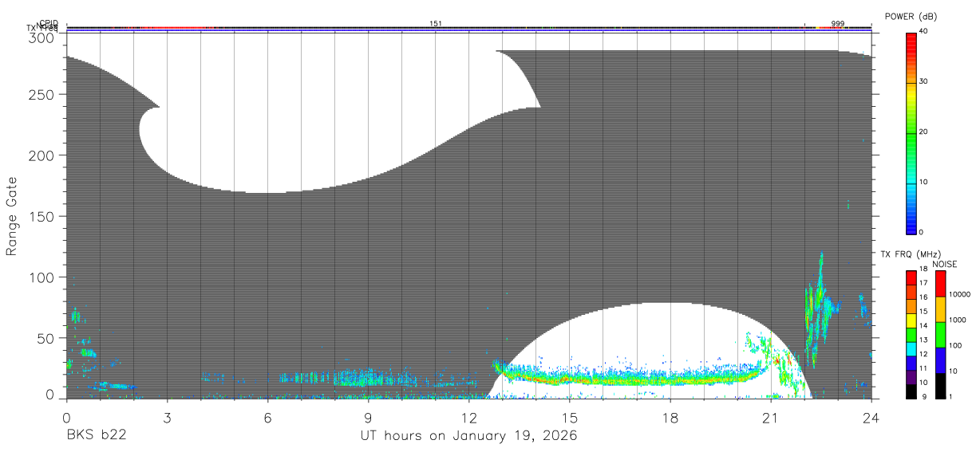
Task: Select the purple segment of the TX FRQ bar
Action: pos(911,377)
